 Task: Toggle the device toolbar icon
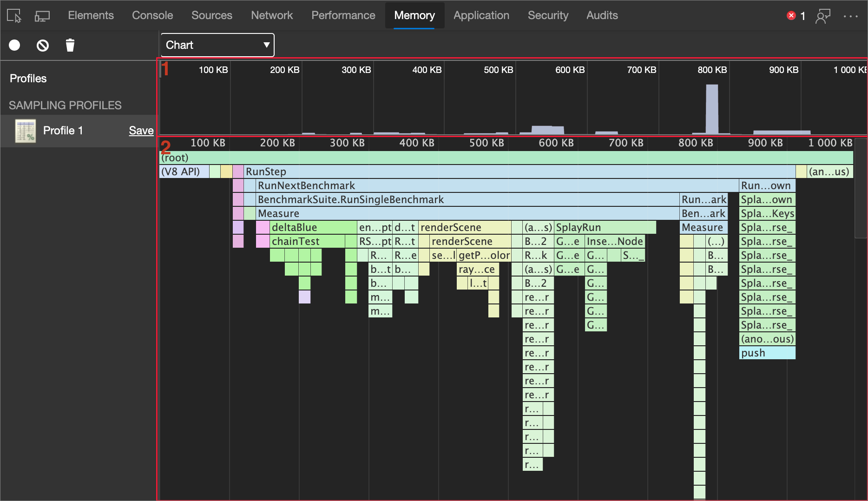tap(42, 15)
